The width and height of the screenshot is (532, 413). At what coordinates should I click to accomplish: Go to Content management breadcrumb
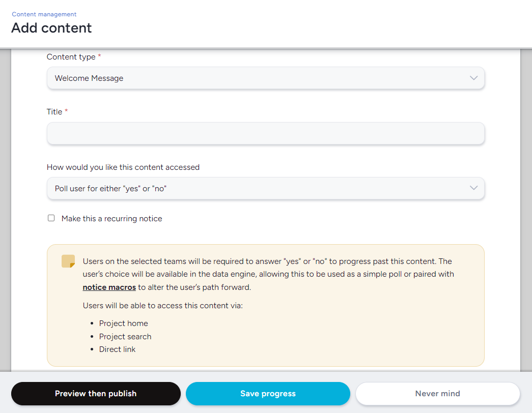(x=44, y=14)
